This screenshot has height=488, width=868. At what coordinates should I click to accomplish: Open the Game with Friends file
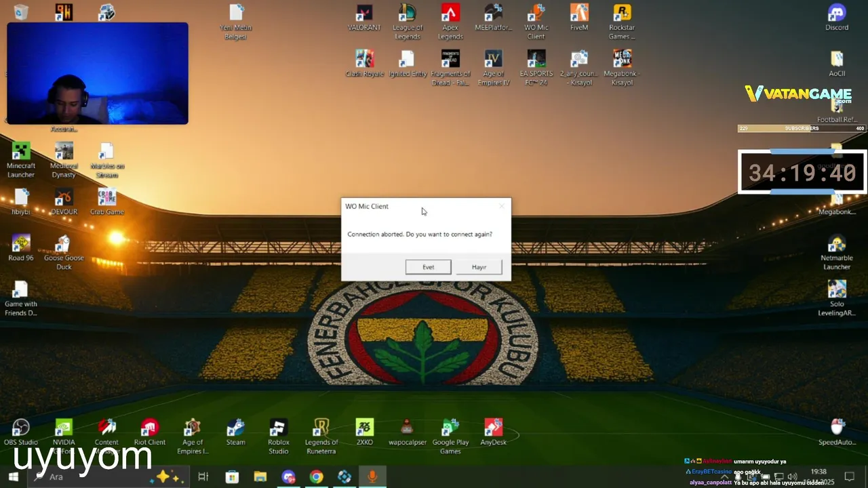click(21, 298)
